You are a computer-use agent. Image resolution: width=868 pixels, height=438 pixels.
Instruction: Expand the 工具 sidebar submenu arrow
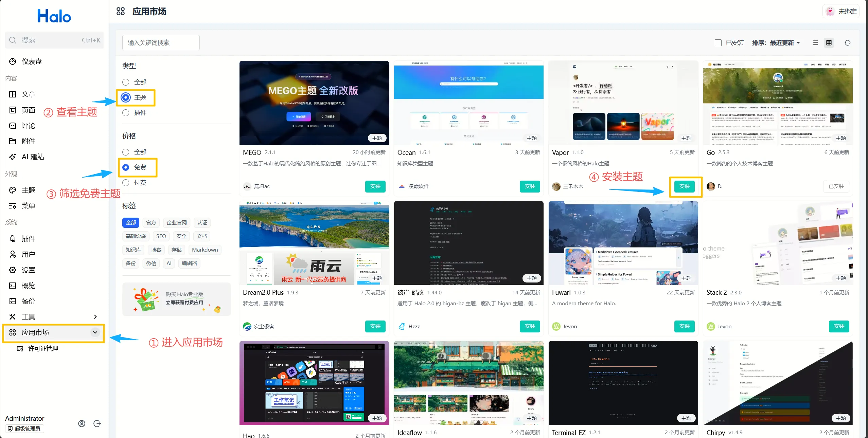(95, 317)
